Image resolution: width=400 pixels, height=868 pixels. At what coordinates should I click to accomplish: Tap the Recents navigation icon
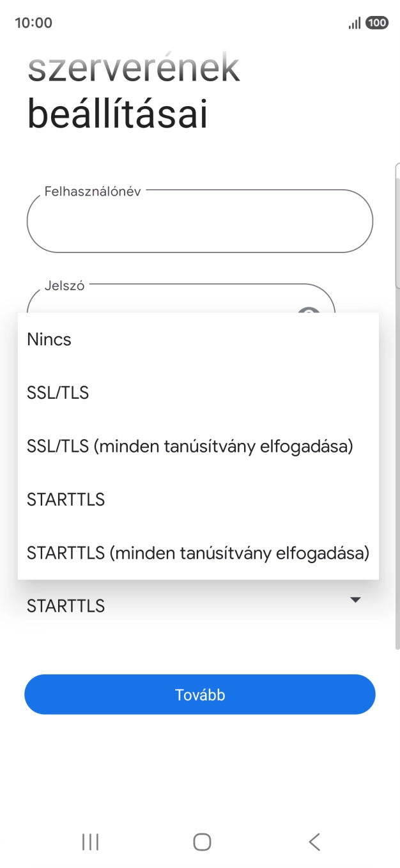(89, 842)
